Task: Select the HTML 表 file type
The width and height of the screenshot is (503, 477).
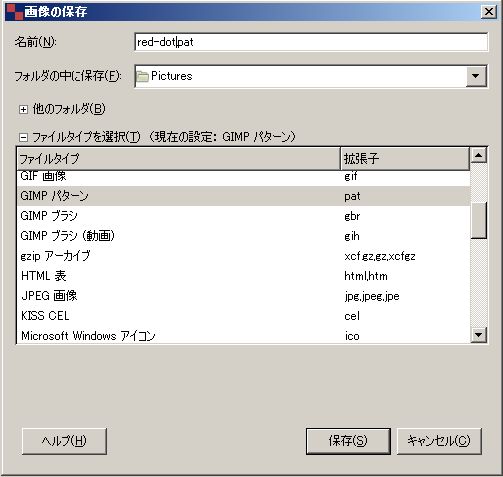Action: [243, 276]
